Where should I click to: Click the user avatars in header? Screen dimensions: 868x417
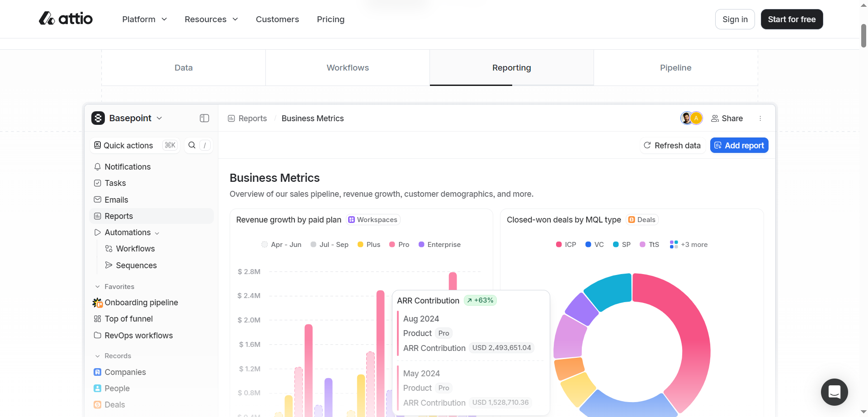click(x=691, y=118)
